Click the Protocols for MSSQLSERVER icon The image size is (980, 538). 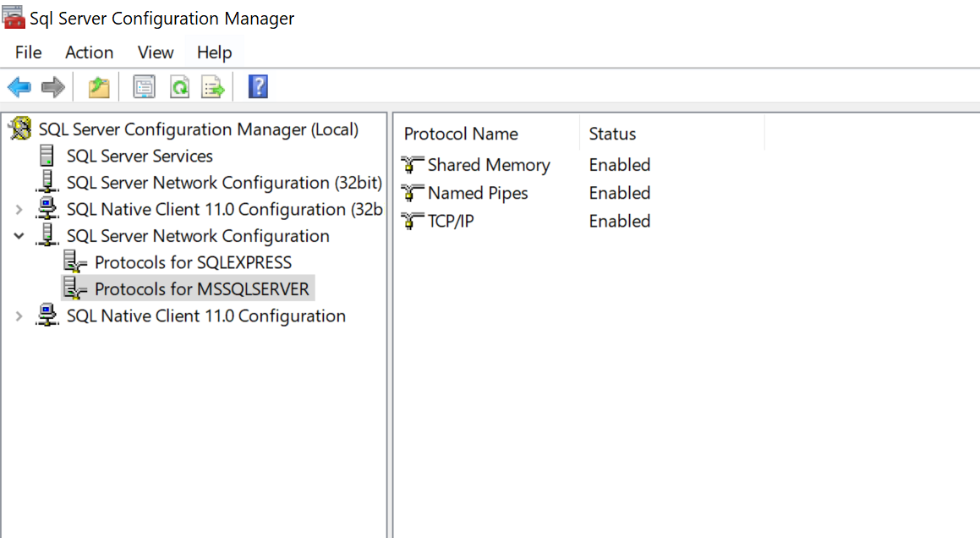[75, 288]
